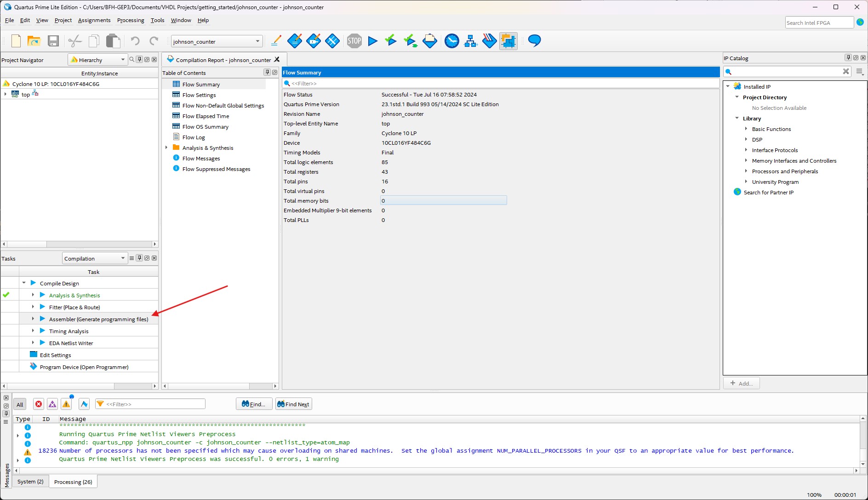Click the Cut scissors icon
This screenshot has height=500, width=868.
coord(74,41)
